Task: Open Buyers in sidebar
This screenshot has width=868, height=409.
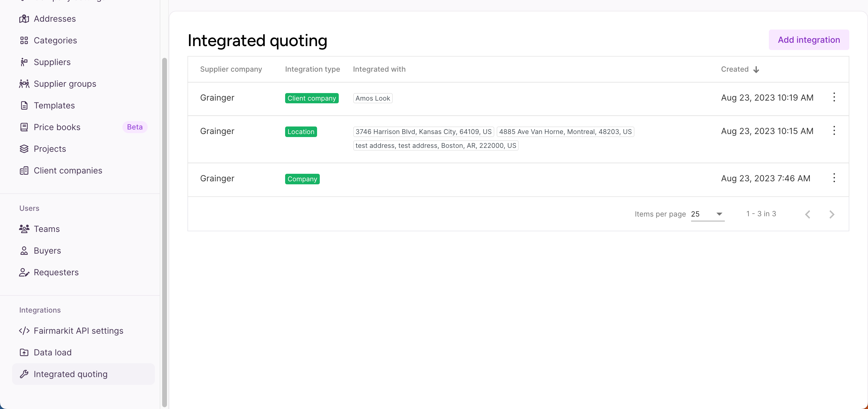Action: [x=83, y=251]
